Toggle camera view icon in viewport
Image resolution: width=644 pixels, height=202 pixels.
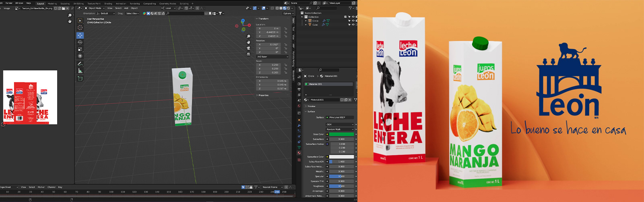[248, 48]
